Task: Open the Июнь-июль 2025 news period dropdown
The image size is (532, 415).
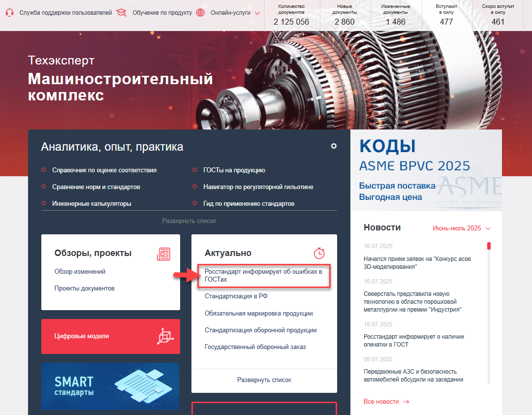Action: pyautogui.click(x=462, y=228)
